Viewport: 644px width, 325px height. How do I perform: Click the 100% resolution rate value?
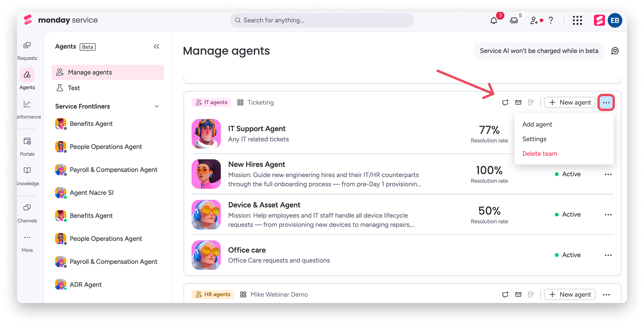(489, 170)
